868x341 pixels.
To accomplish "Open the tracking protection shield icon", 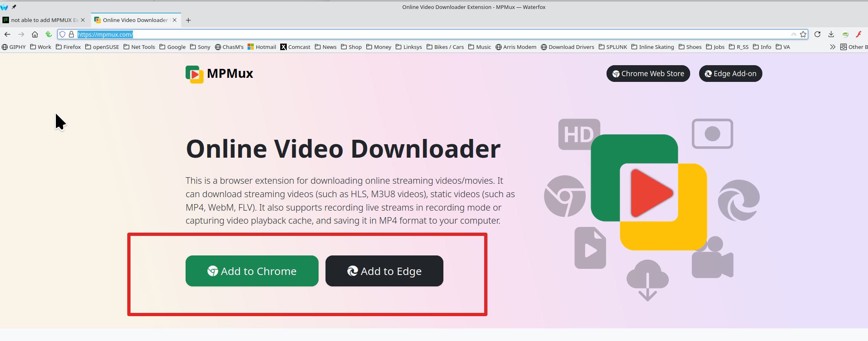I will coord(63,34).
